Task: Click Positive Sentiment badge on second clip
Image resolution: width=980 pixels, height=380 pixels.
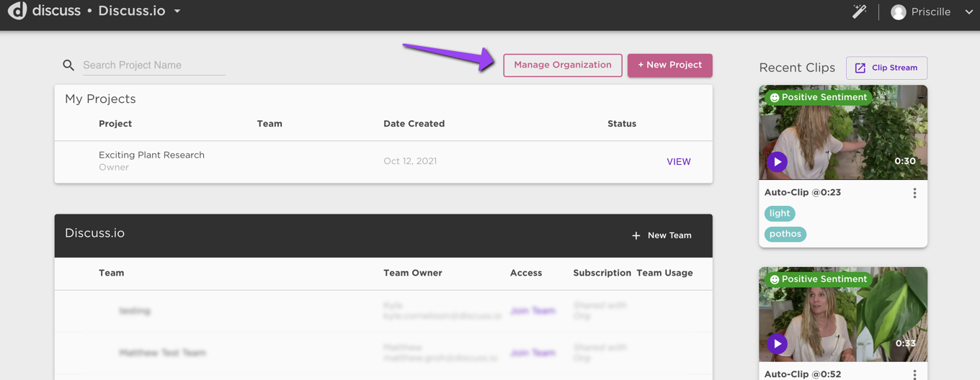Action: [818, 279]
